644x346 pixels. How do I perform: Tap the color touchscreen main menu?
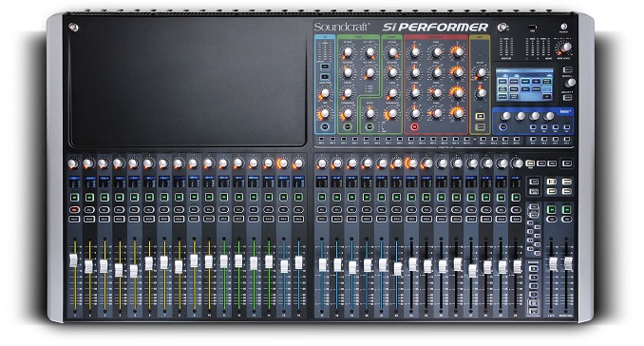(x=524, y=86)
